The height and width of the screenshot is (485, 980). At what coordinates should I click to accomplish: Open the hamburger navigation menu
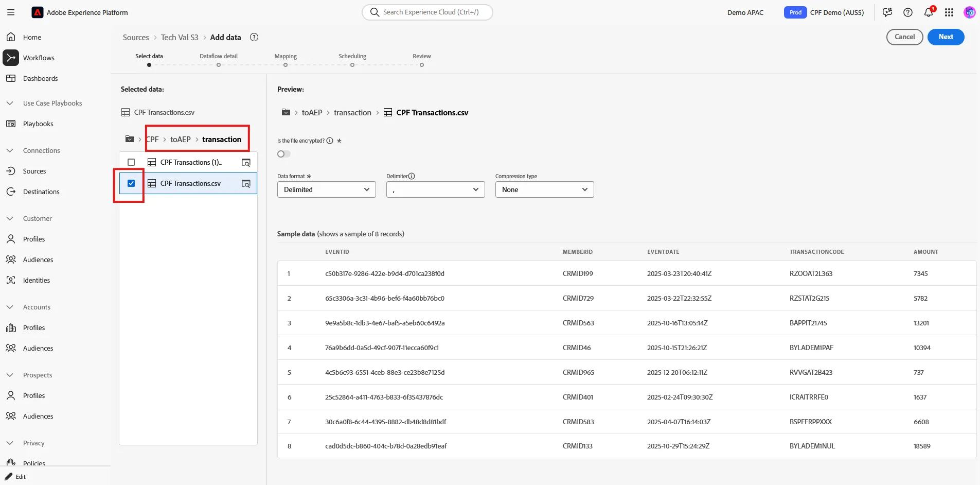point(11,12)
